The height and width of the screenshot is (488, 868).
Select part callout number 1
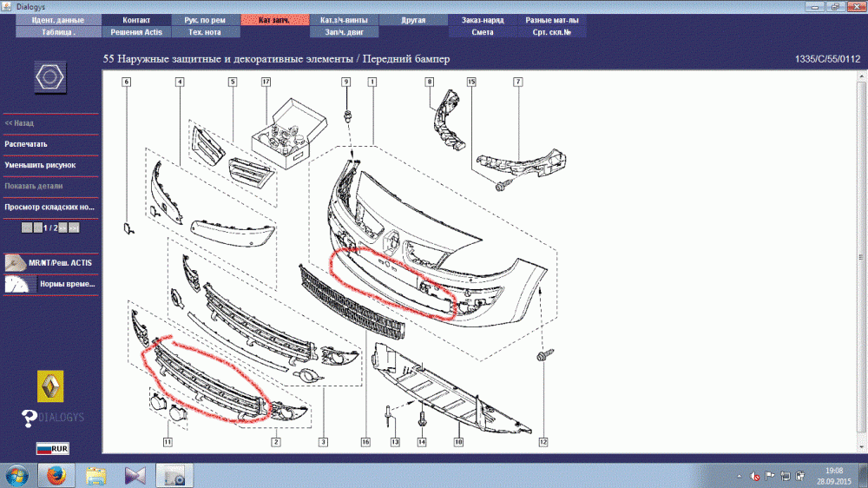(372, 82)
